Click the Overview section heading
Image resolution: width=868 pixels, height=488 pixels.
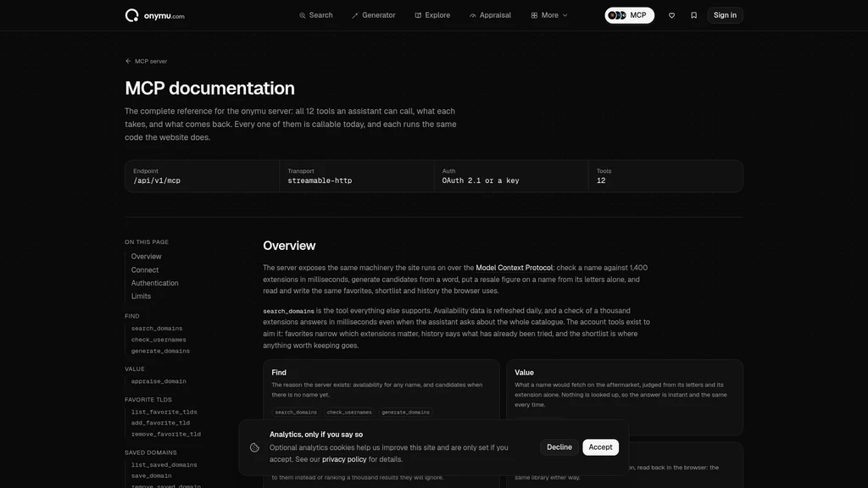(x=289, y=246)
